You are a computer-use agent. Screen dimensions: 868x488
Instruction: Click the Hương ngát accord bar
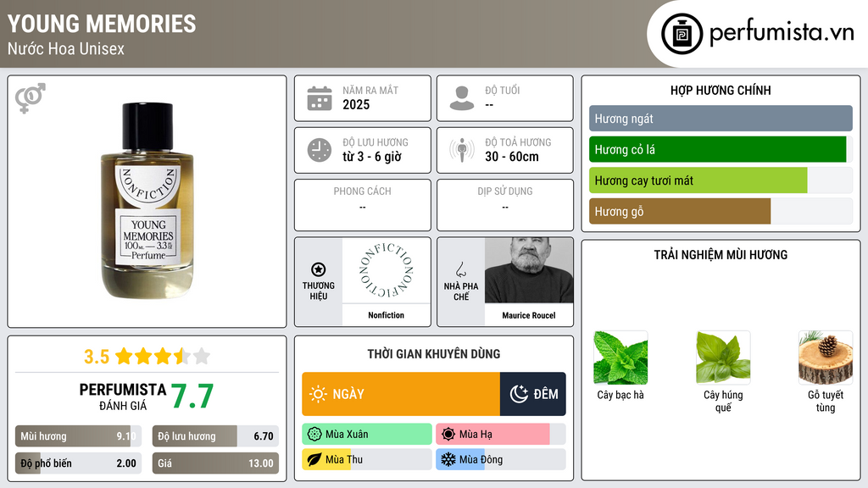pos(721,119)
